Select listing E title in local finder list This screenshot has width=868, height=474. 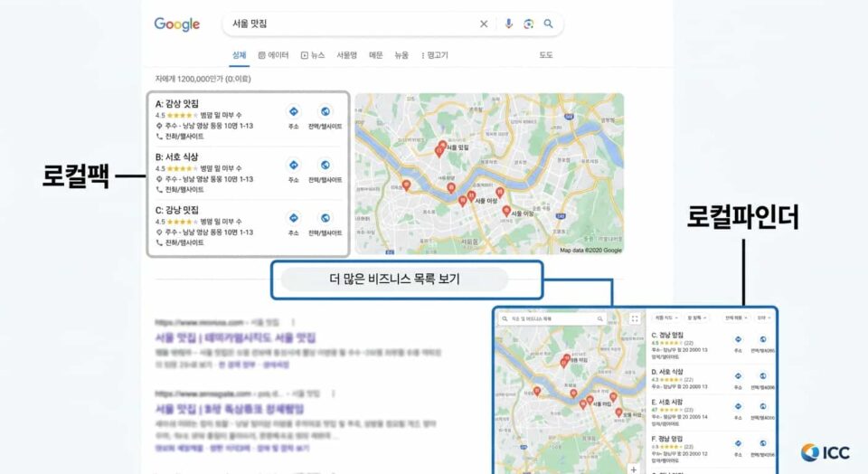click(667, 402)
